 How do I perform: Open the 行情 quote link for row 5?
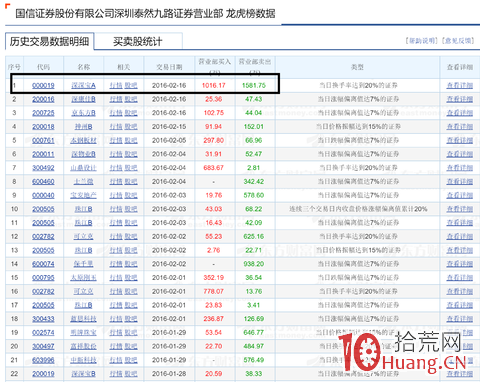(116, 140)
